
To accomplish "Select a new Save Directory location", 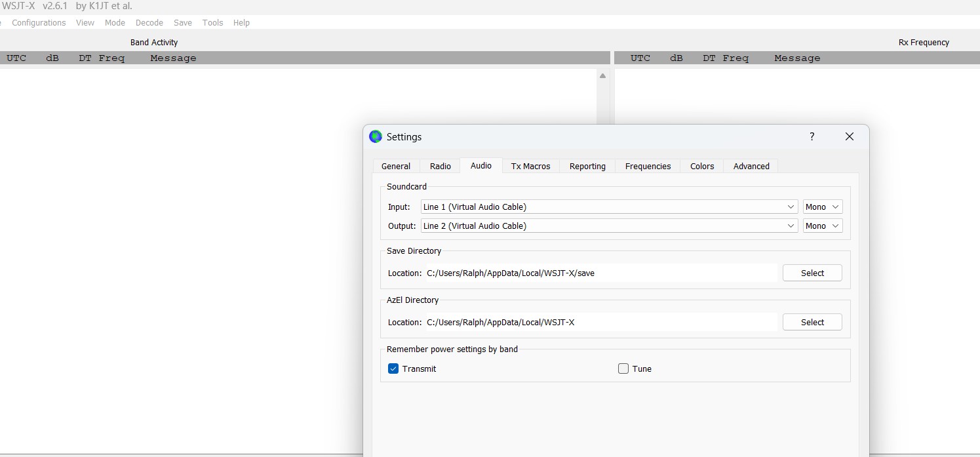I will point(812,273).
